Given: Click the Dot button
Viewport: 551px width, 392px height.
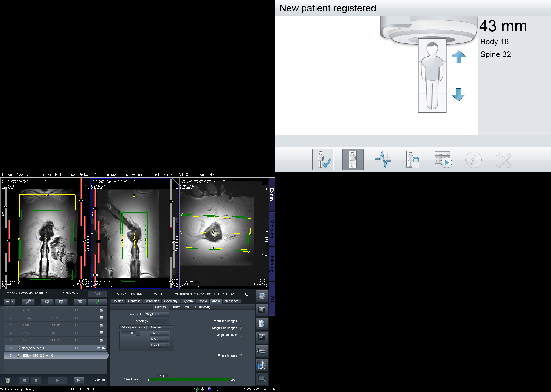Looking at the screenshot, I should (x=97, y=294).
